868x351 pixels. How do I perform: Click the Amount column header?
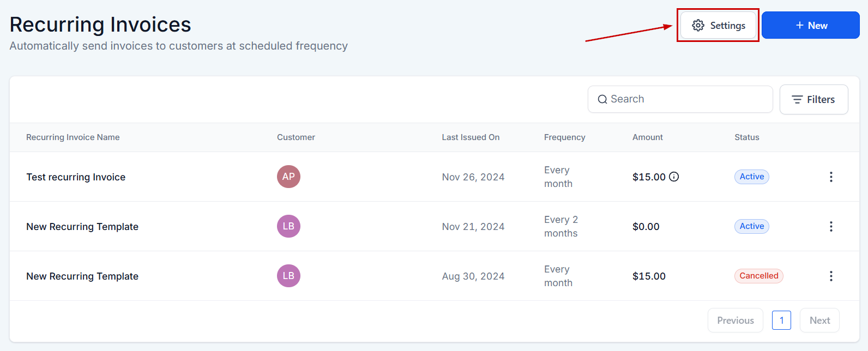[x=648, y=137]
